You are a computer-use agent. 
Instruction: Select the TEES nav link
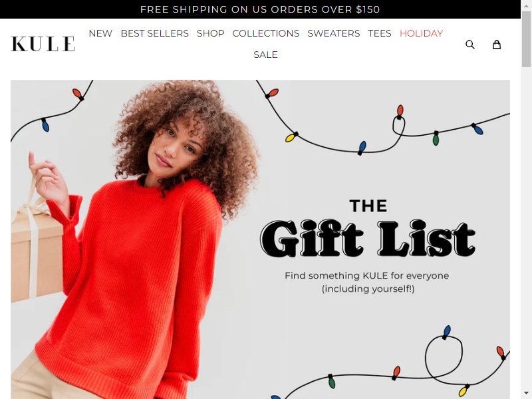pos(380,33)
